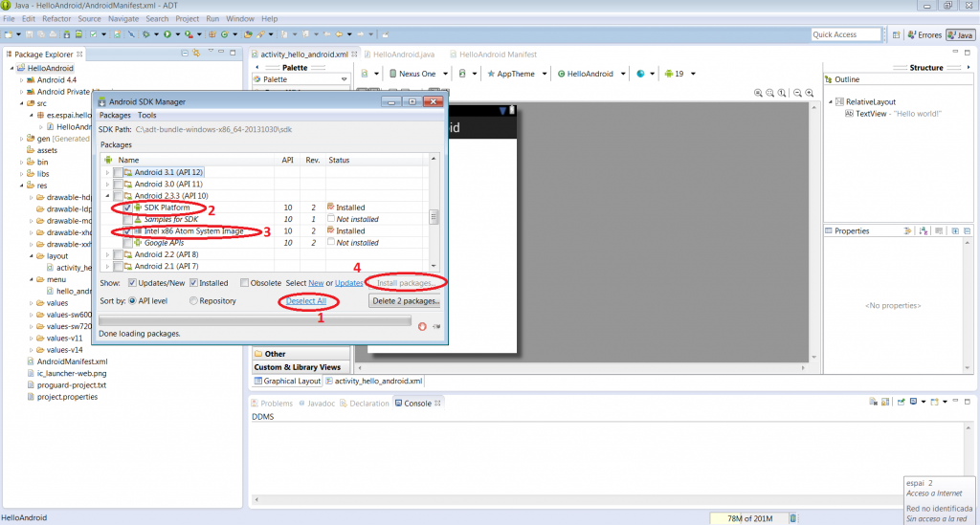The image size is (980, 525).
Task: Click the Quick Access search field
Action: pyautogui.click(x=845, y=34)
